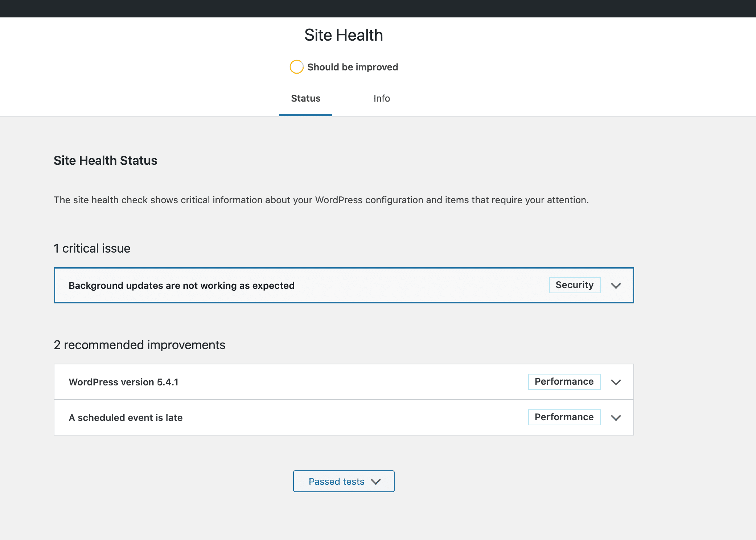Viewport: 756px width, 540px height.
Task: Click the '2 recommended improvements' heading
Action: (x=139, y=345)
